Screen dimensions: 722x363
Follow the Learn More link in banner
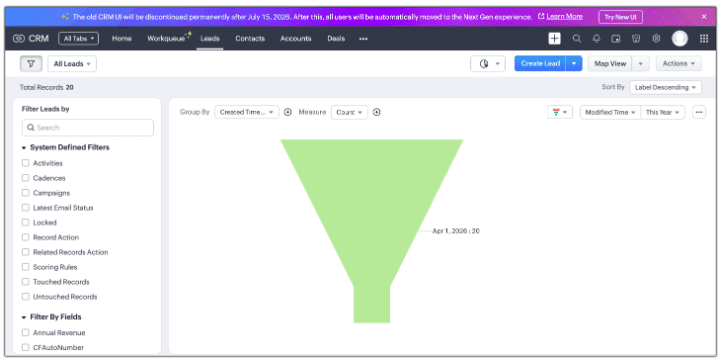point(564,17)
